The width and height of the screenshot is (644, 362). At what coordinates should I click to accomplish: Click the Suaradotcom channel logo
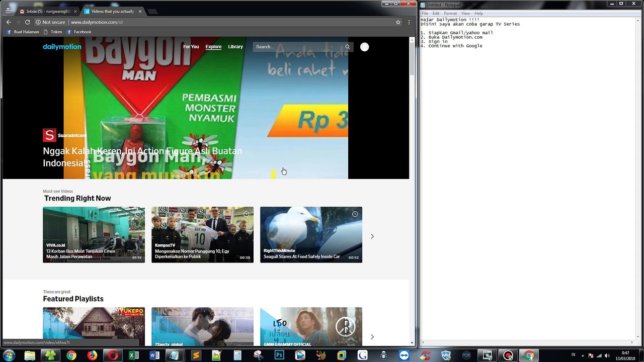click(x=49, y=135)
